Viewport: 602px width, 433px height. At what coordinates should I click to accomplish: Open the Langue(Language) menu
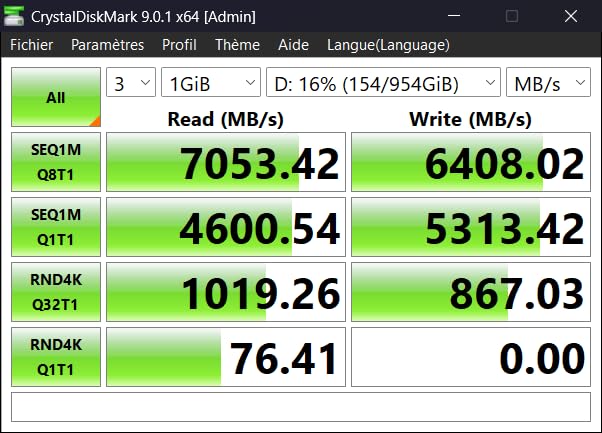pos(388,45)
